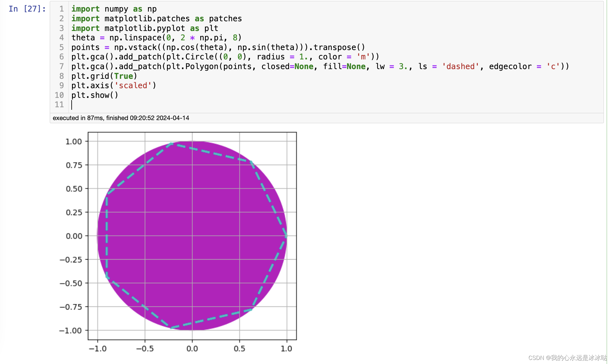Place cursor on empty line 11

(125, 105)
